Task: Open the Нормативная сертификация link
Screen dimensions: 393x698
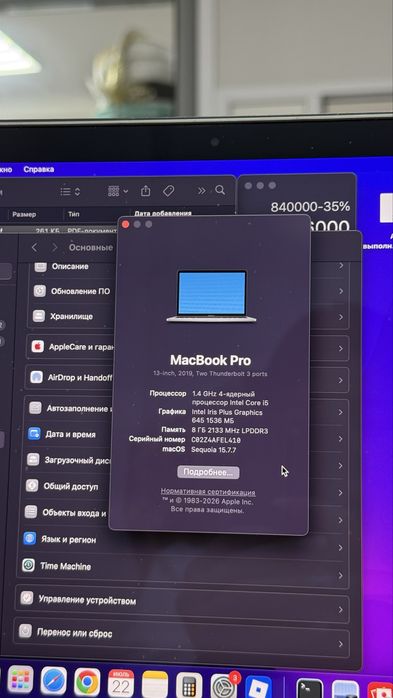Action: (x=208, y=492)
